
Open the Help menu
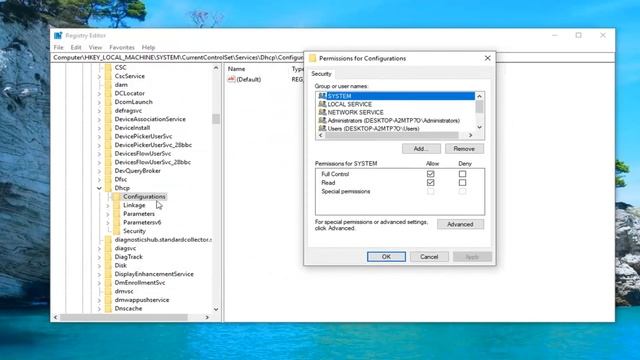click(x=148, y=47)
